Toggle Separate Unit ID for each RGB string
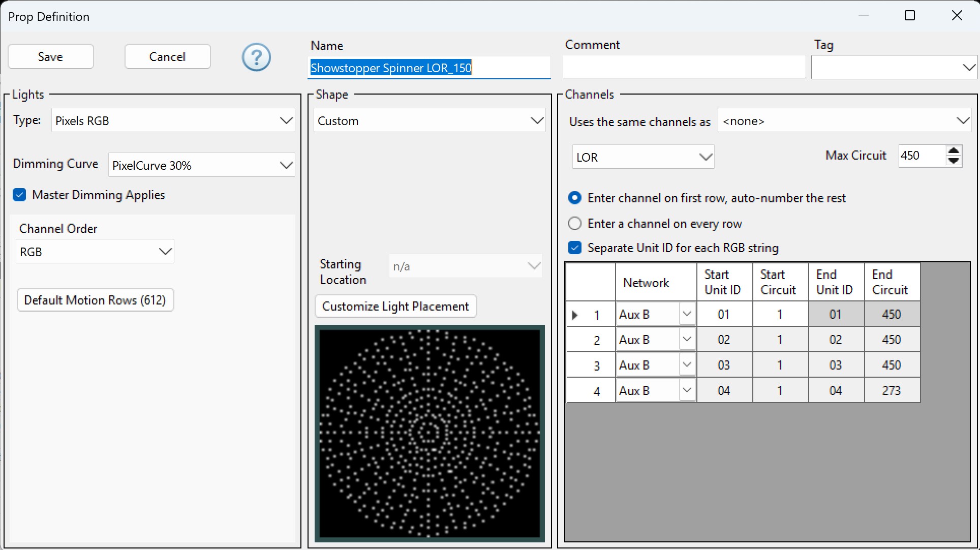Viewport: 980px width, 550px height. point(575,248)
